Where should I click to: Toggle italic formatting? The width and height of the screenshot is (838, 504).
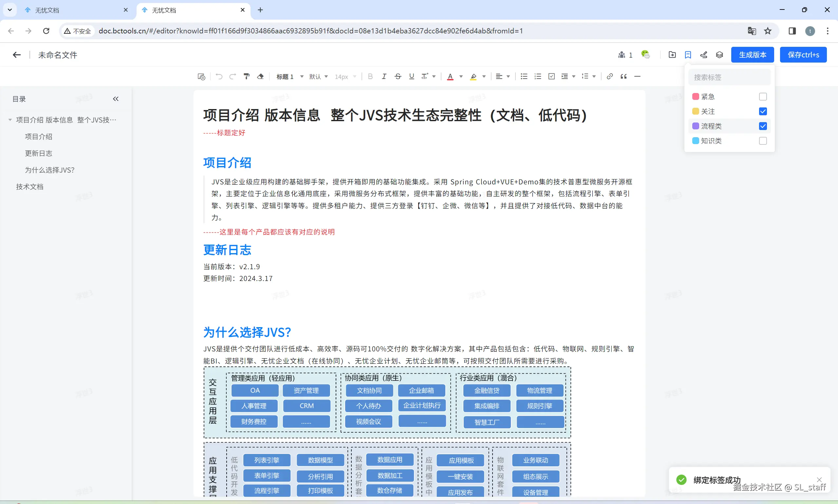(x=384, y=76)
